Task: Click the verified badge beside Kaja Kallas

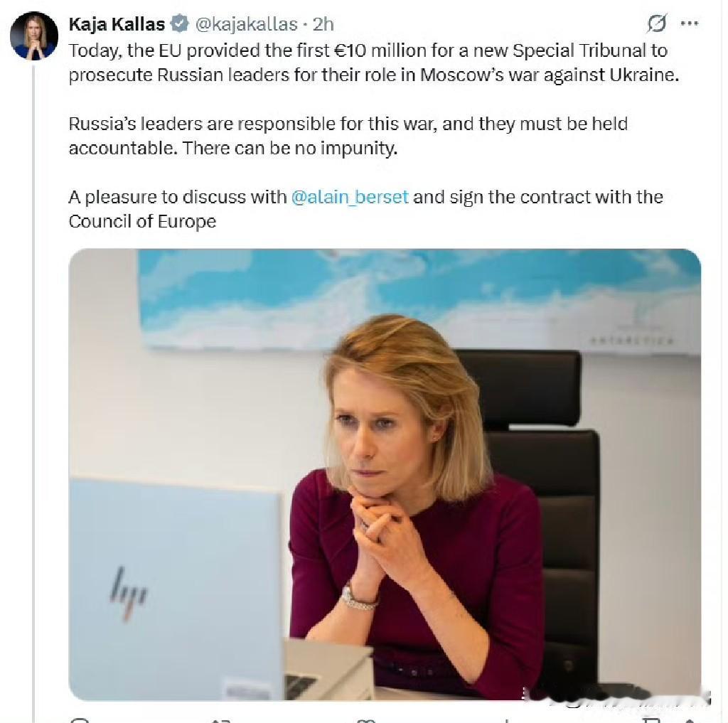Action: tap(181, 24)
